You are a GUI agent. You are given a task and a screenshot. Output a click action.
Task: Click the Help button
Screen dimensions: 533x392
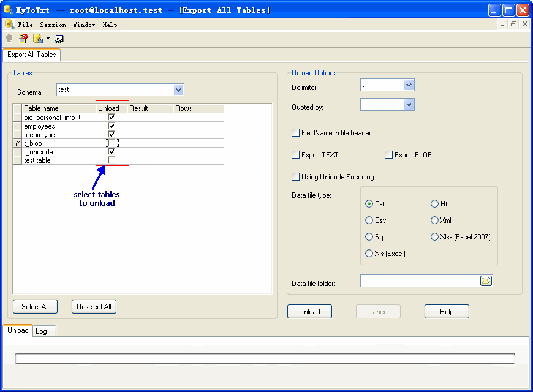point(447,311)
